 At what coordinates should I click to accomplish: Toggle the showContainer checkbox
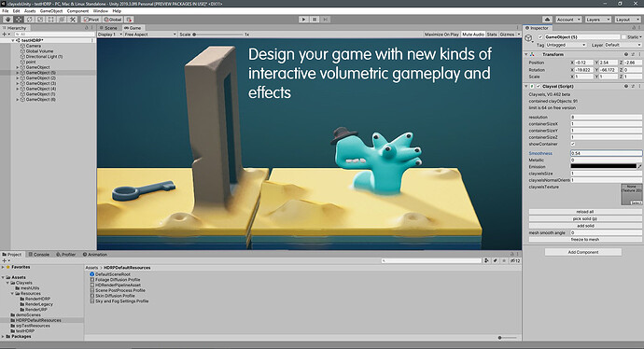[573, 144]
